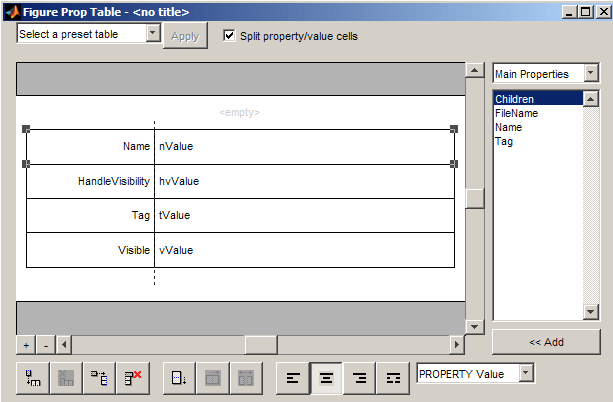Click the table preview scroll up arrow
Viewport: 613px width, 402px height.
pyautogui.click(x=475, y=70)
